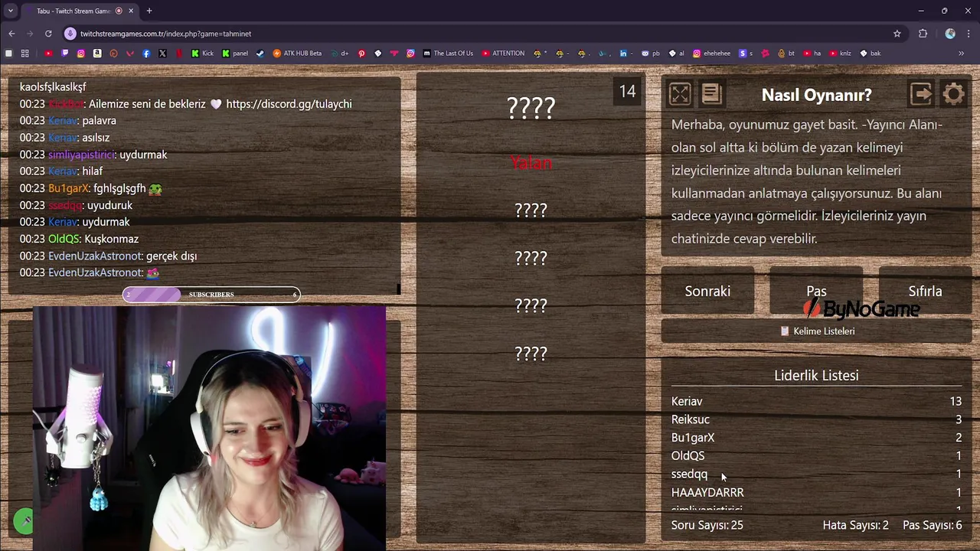Click the Liderlik Listesi heading

[816, 375]
